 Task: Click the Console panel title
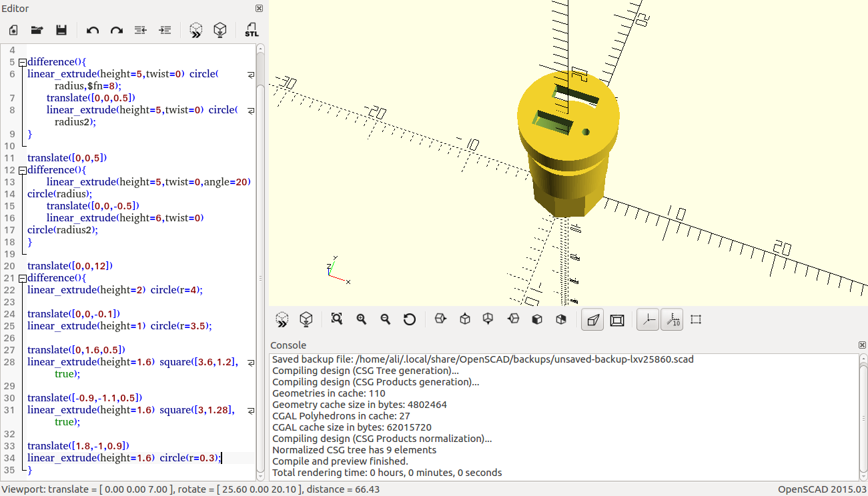point(286,345)
